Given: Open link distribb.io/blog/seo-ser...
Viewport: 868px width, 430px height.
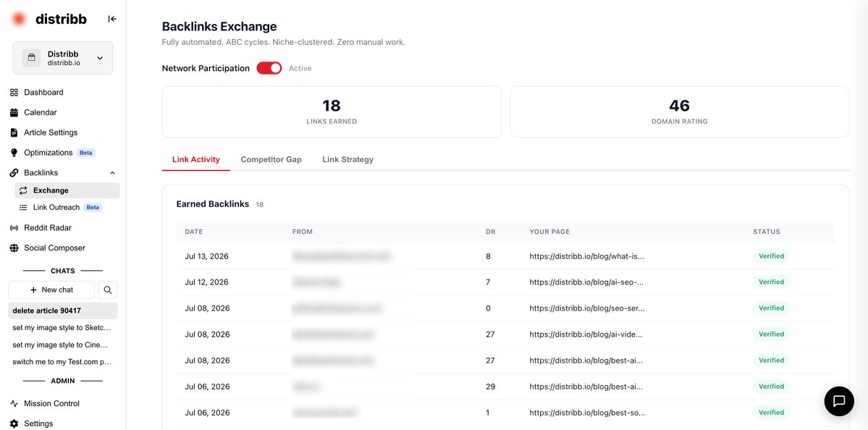Looking at the screenshot, I should tap(587, 308).
